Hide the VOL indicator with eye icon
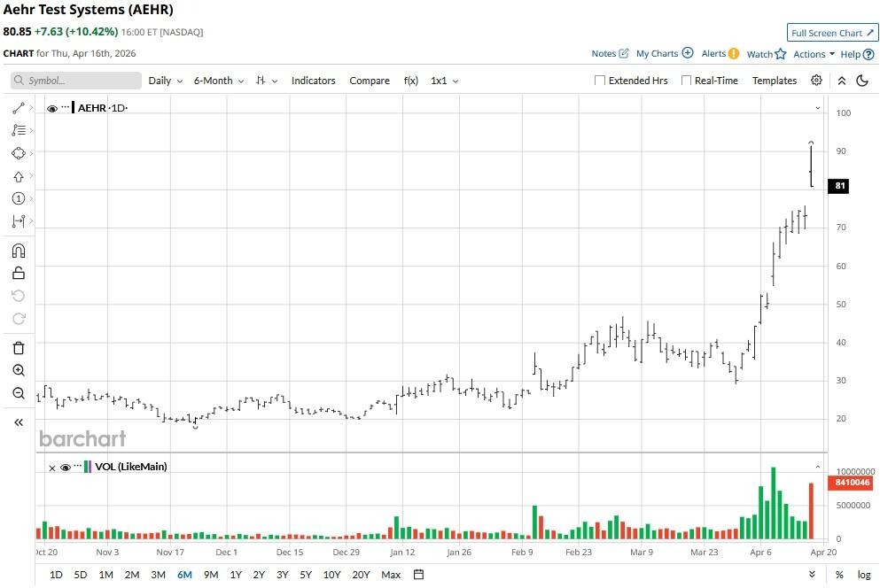Screen dimensions: 880x588 65,467
